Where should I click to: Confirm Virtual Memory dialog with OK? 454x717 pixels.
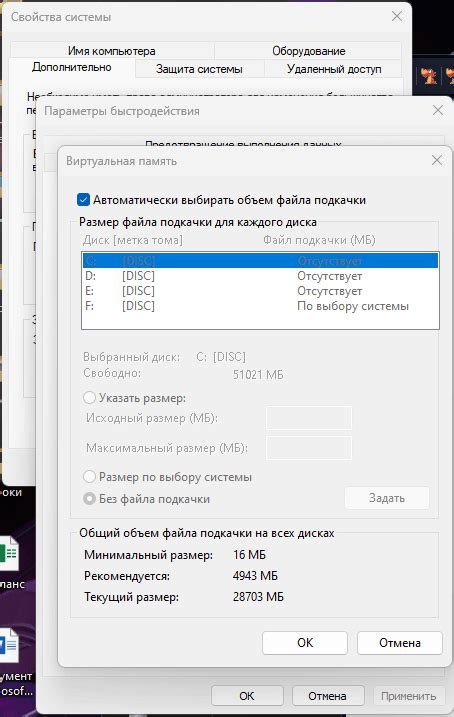tap(305, 642)
